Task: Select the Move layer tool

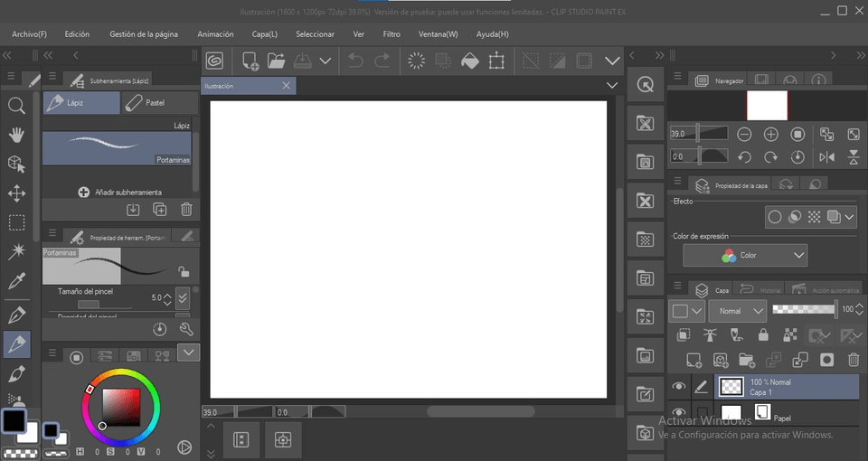Action: point(16,193)
